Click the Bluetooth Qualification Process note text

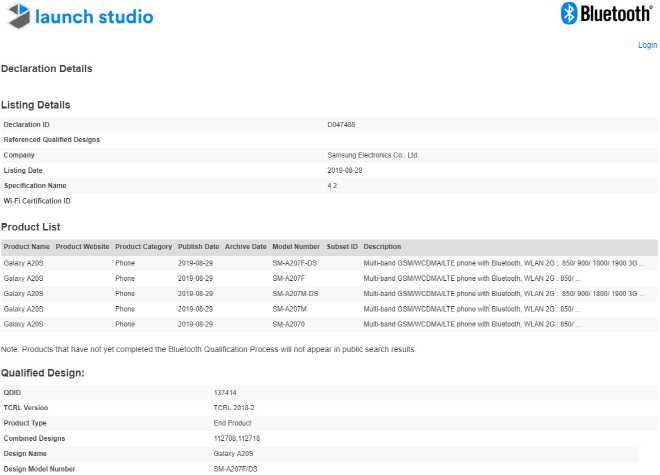(x=208, y=350)
